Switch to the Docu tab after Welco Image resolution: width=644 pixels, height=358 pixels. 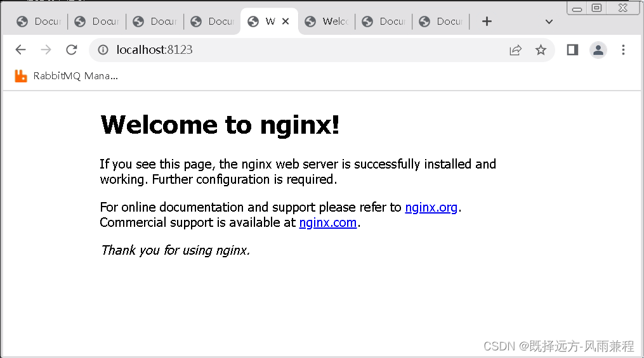click(384, 22)
